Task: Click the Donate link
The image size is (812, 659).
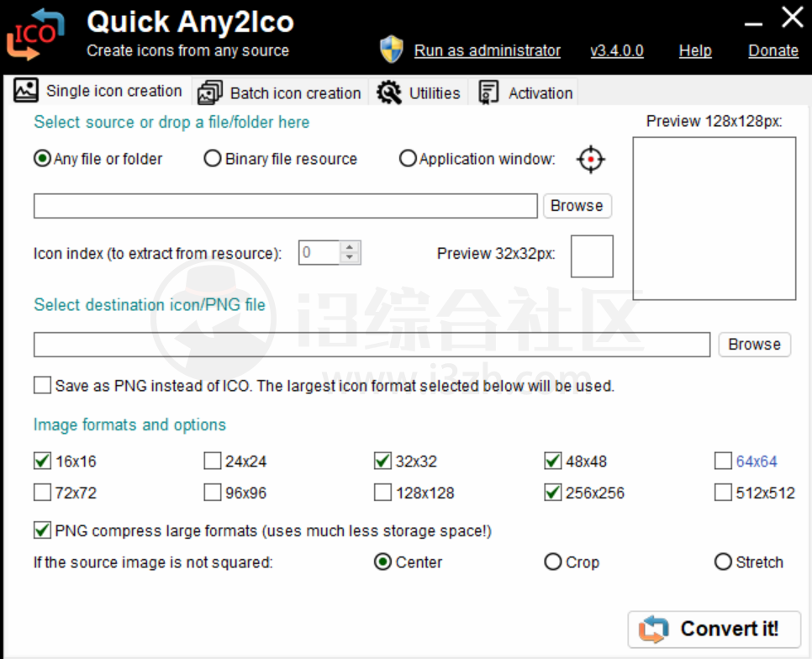Action: pyautogui.click(x=773, y=50)
